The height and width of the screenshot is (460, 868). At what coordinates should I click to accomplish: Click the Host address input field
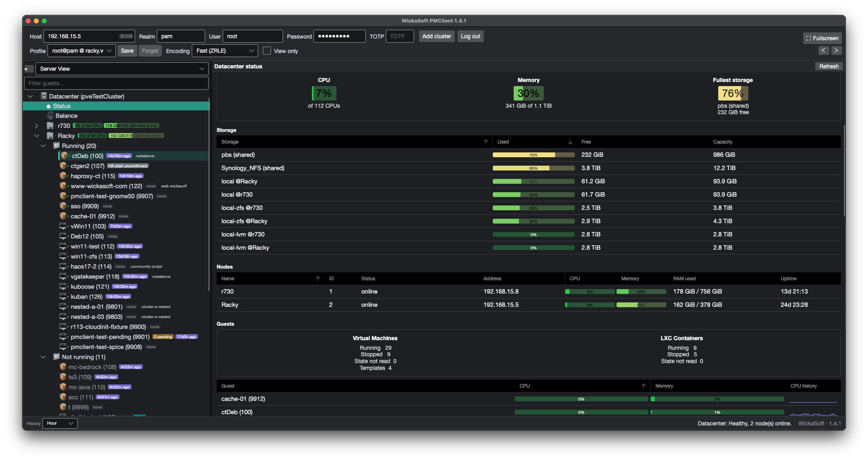[x=89, y=36]
